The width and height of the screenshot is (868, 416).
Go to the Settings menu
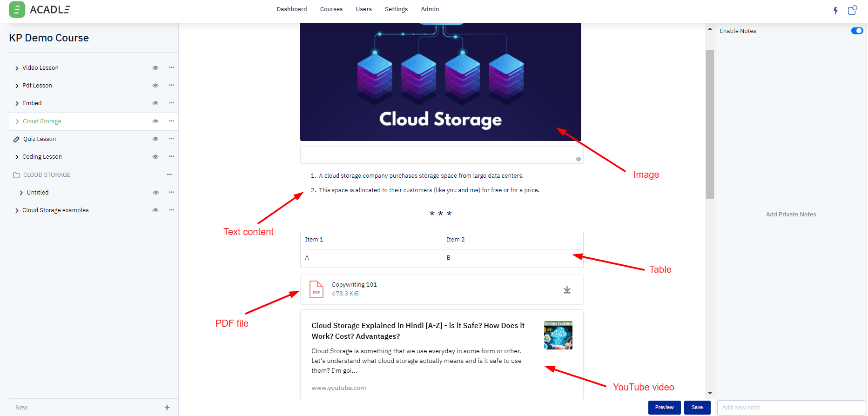tap(396, 9)
